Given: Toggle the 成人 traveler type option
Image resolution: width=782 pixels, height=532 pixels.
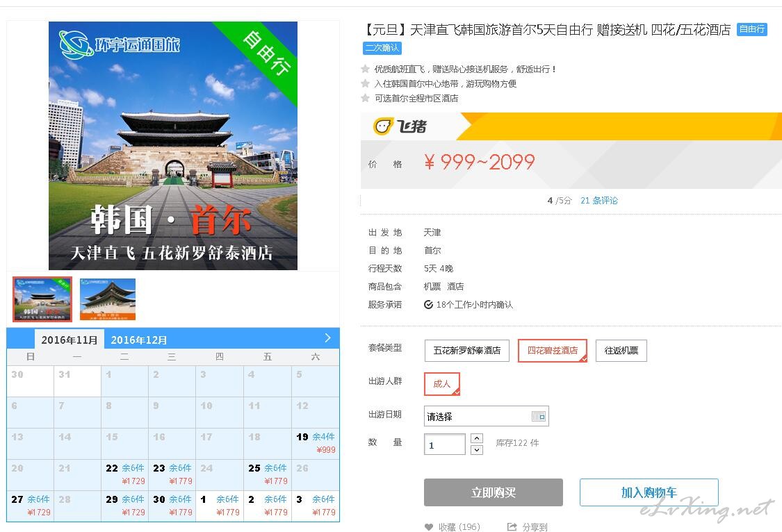Looking at the screenshot, I should pos(442,383).
